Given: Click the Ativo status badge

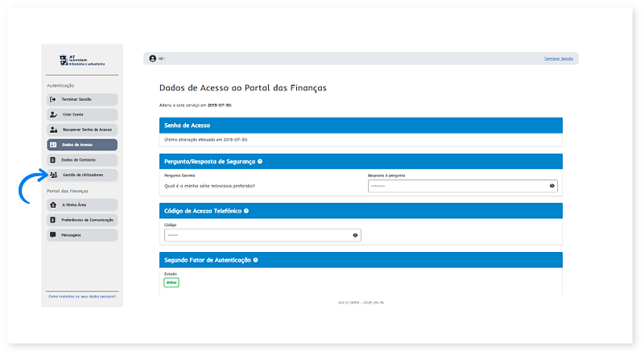Looking at the screenshot, I should coord(171,283).
